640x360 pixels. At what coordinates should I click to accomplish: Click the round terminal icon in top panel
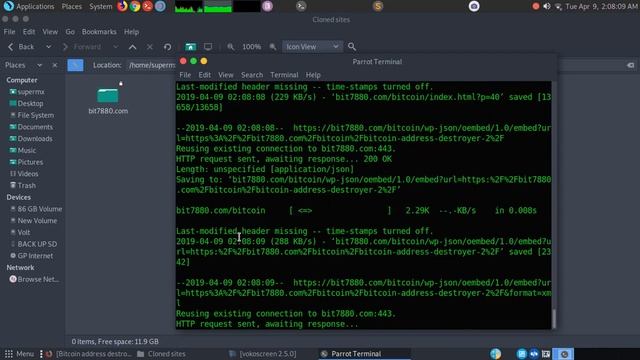(301, 6)
